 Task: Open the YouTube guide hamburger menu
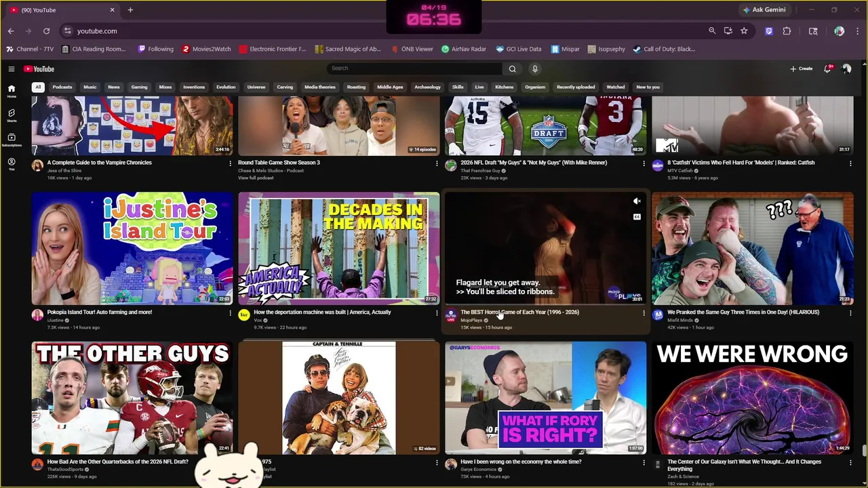click(x=12, y=68)
